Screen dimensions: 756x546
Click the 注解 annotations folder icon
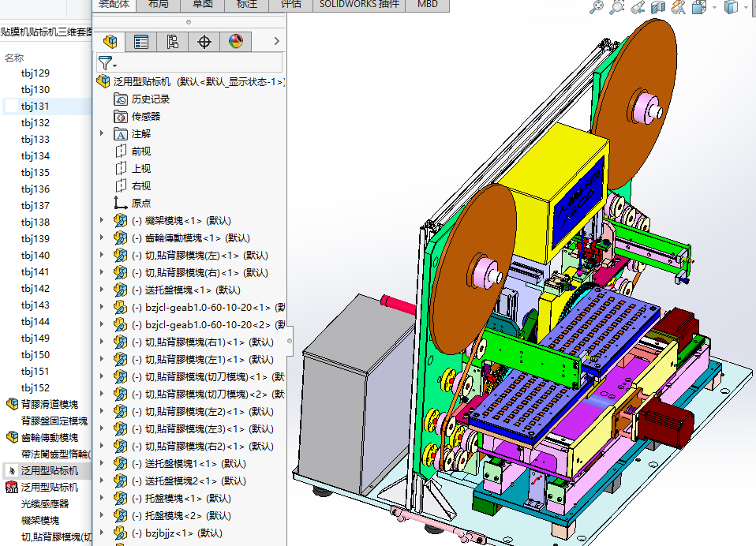(121, 134)
